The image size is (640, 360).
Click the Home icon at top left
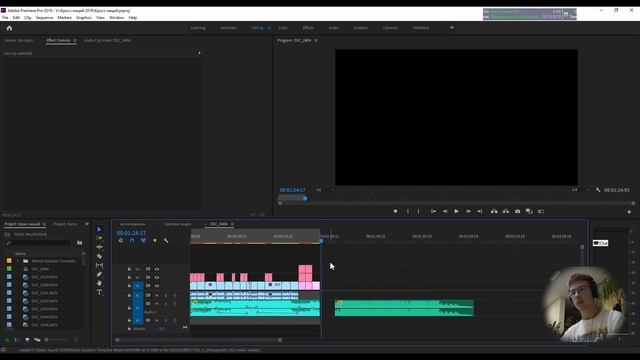click(9, 28)
